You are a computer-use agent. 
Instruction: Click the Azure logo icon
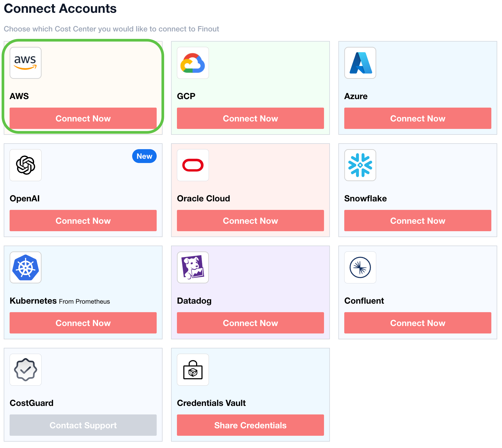point(360,63)
